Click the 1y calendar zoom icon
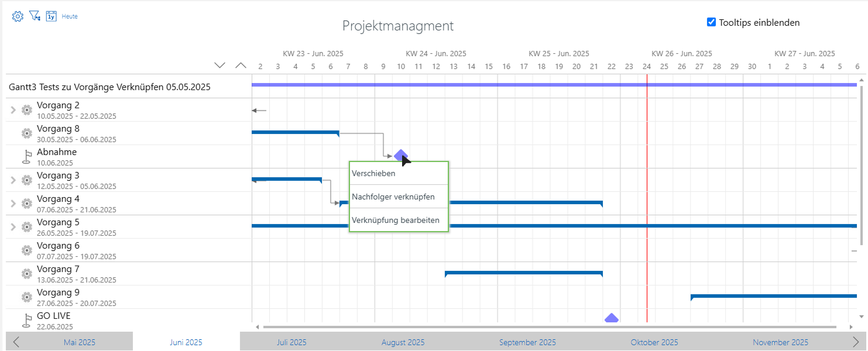 [51, 16]
